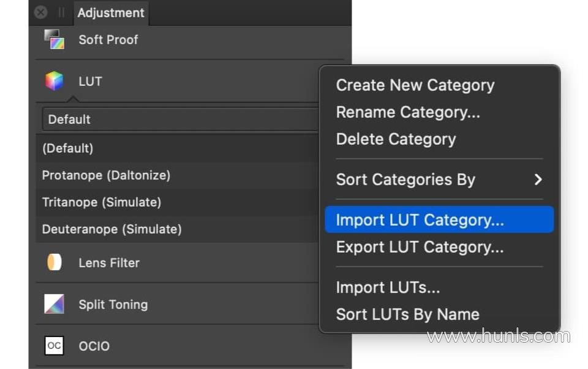Click Import LUTs... menu item
588x369 pixels.
click(x=388, y=287)
